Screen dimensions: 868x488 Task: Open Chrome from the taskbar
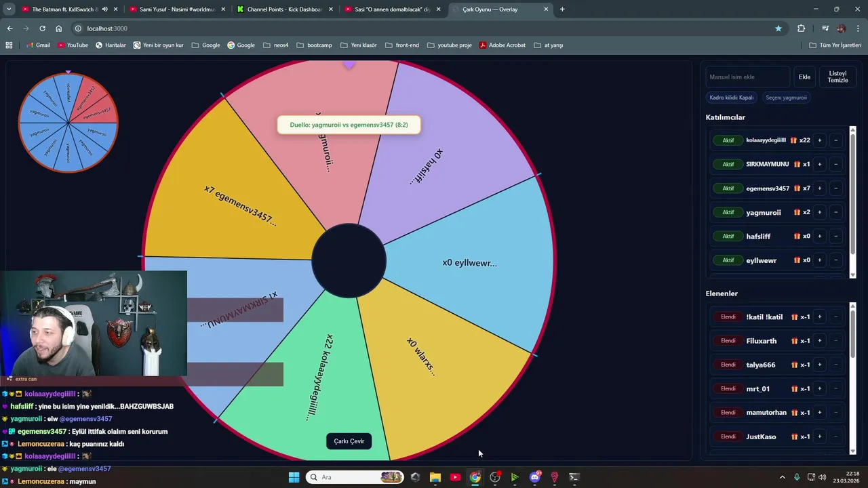(x=475, y=477)
